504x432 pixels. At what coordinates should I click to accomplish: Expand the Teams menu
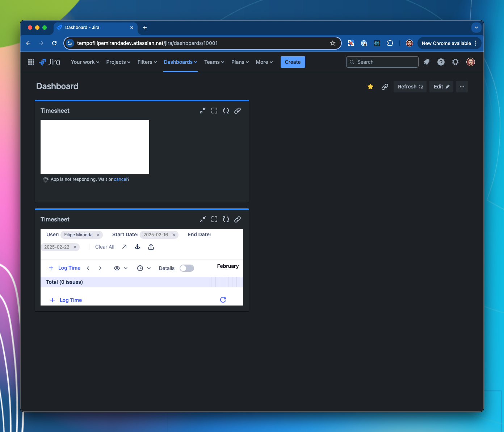coord(214,62)
